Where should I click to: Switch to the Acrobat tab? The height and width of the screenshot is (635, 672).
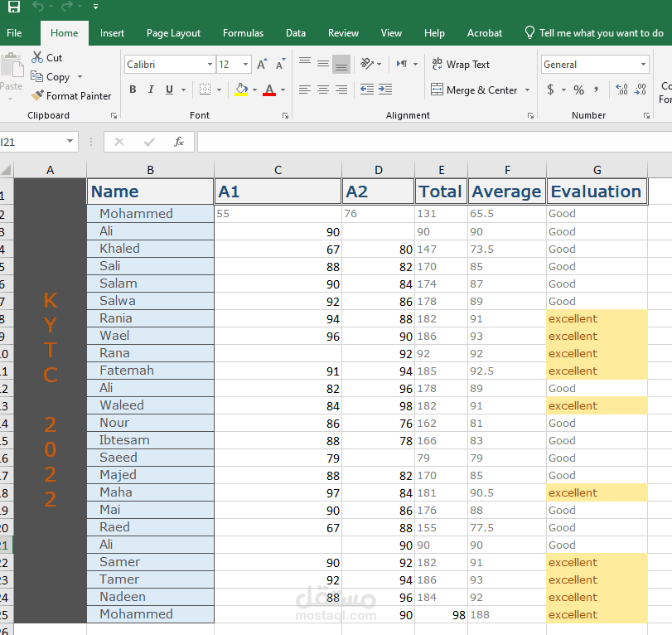[x=484, y=33]
